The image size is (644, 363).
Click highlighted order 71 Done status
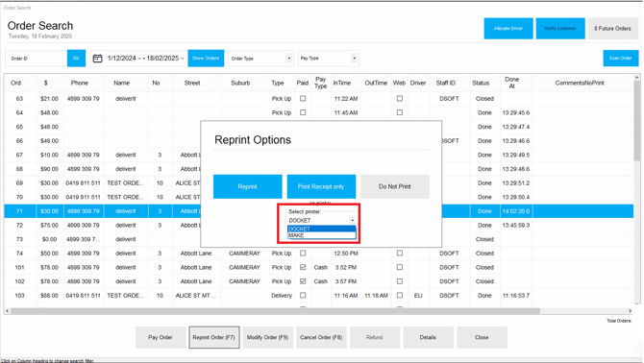click(484, 211)
